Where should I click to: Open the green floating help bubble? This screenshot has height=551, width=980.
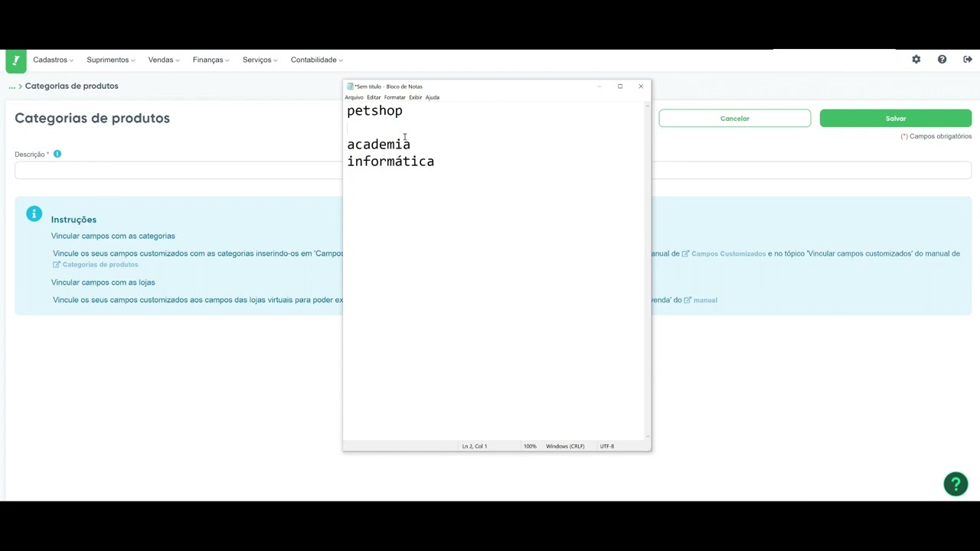tap(955, 484)
